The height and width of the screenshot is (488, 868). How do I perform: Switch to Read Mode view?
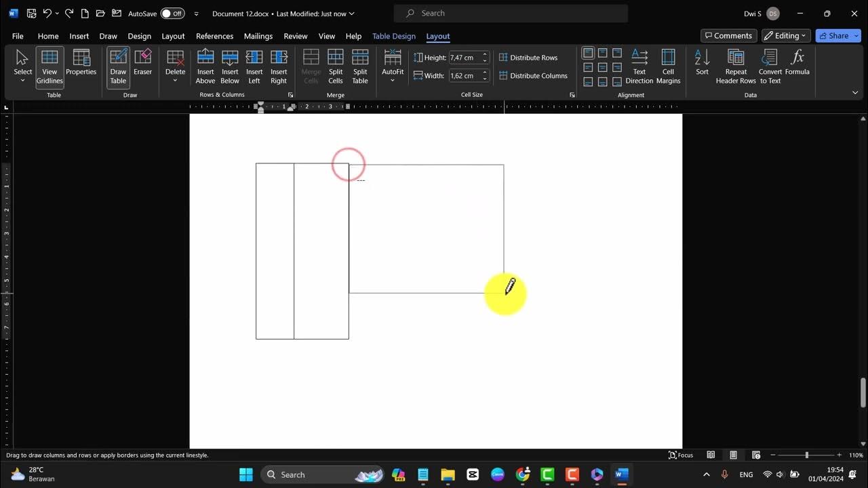[711, 455]
